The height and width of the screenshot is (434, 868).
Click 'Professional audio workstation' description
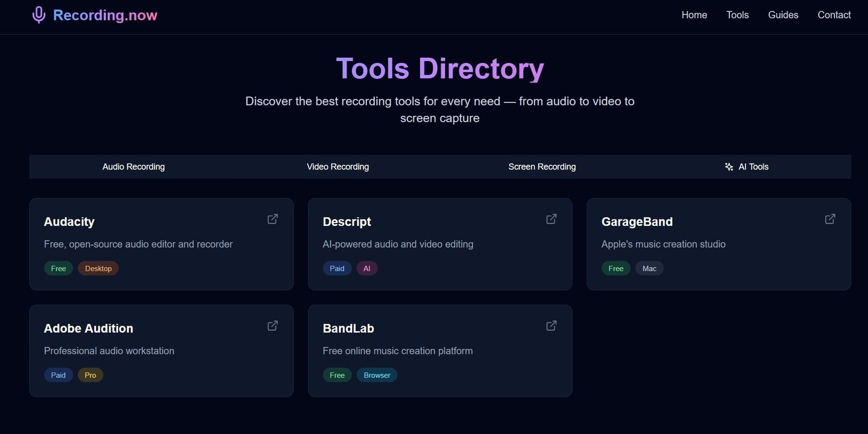point(109,351)
